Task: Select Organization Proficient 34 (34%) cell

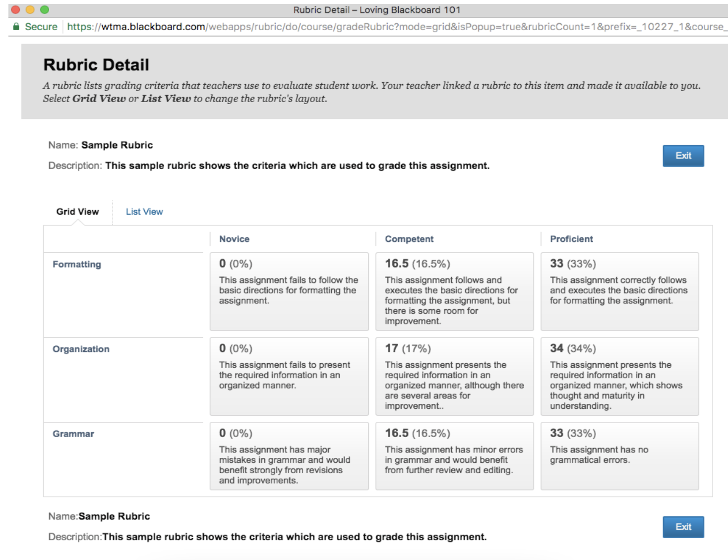Action: 619,376
